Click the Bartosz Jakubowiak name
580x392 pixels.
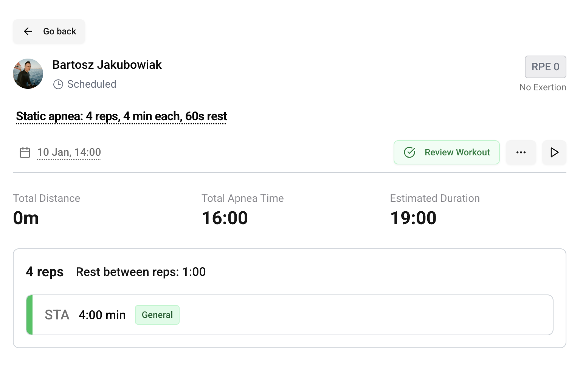(x=107, y=65)
